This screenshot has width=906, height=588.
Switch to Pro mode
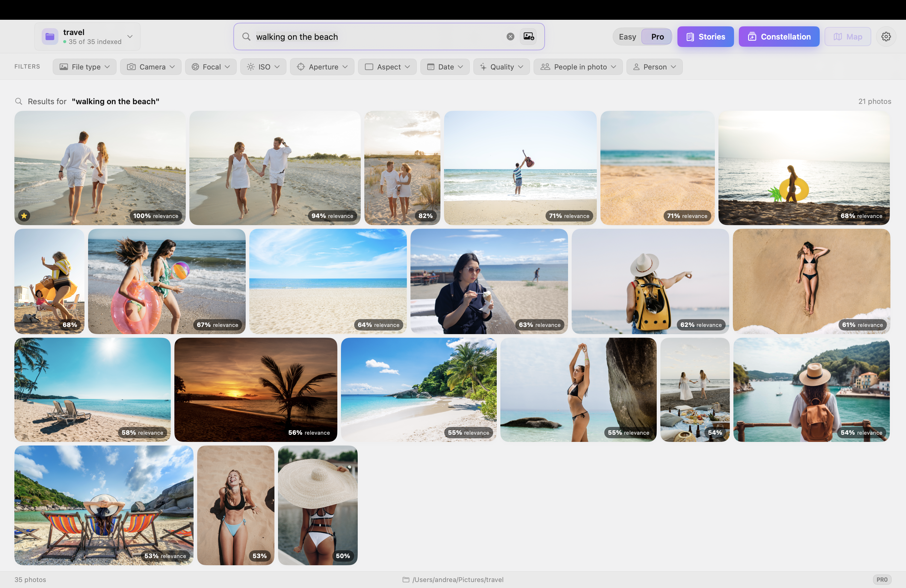tap(657, 37)
